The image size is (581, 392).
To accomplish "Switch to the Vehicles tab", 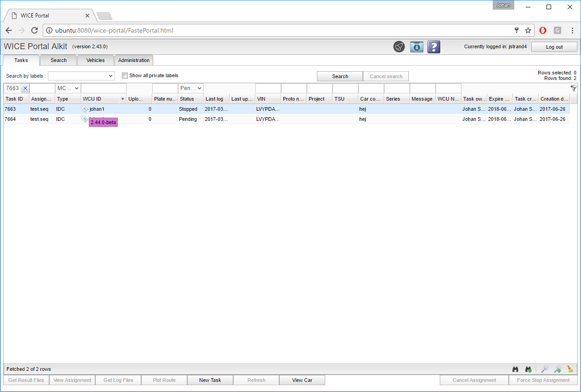I will (x=95, y=60).
